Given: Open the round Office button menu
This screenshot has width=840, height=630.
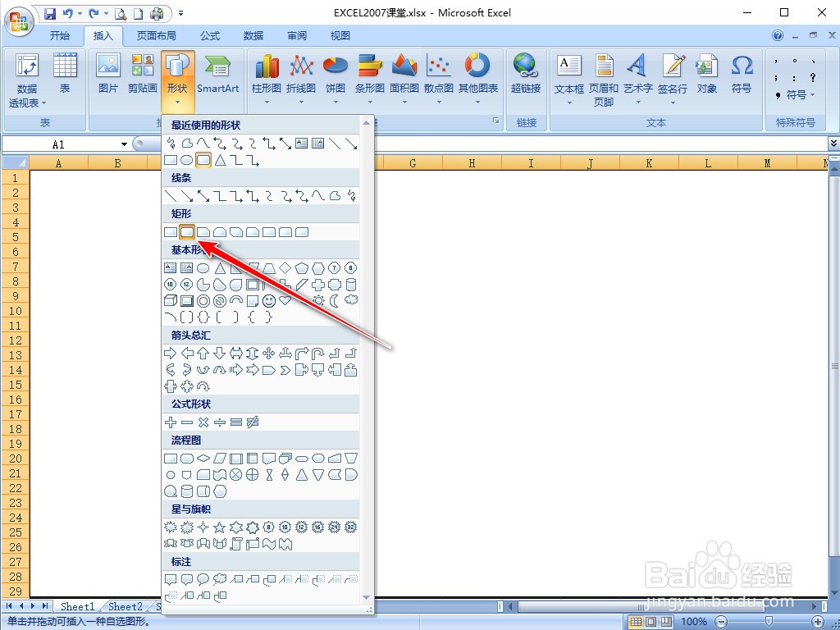Looking at the screenshot, I should [19, 22].
